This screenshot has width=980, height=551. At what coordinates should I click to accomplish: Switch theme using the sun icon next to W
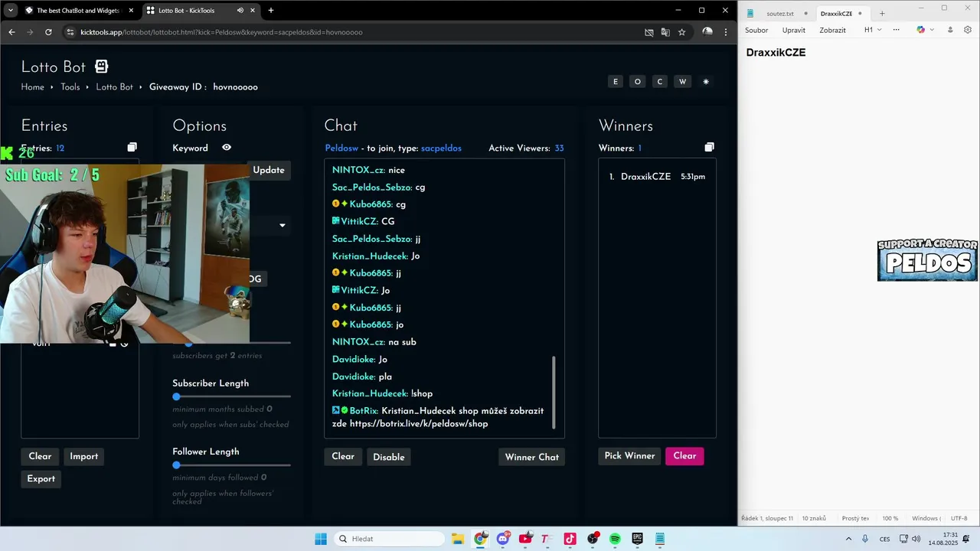[706, 82]
